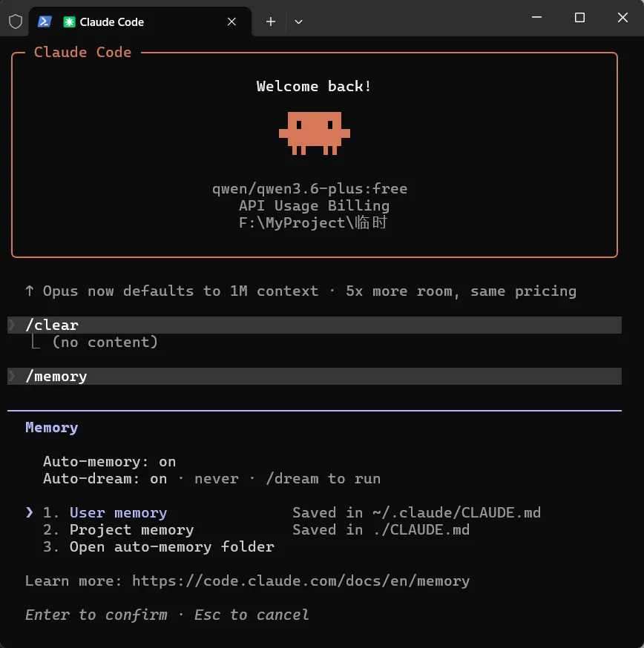The image size is (644, 648).
Task: Open the code.claude.com memory docs link
Action: click(300, 581)
